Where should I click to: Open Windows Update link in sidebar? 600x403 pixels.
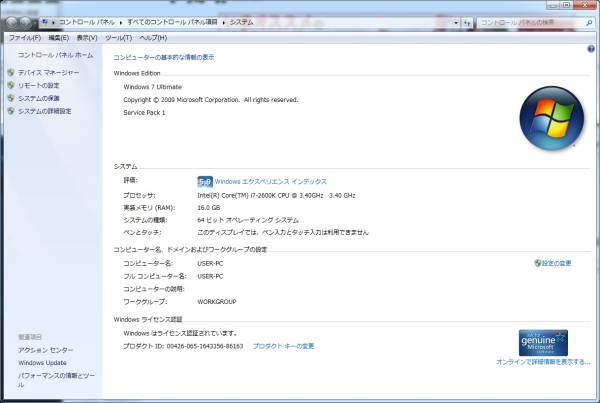tap(42, 362)
